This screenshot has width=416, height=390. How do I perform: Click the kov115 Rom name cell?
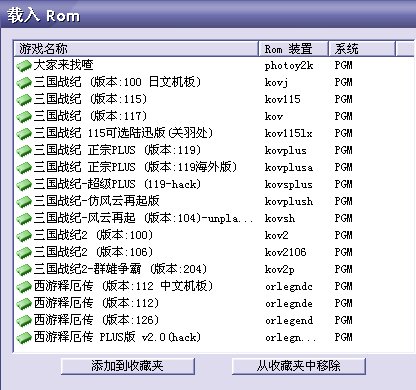(283, 100)
